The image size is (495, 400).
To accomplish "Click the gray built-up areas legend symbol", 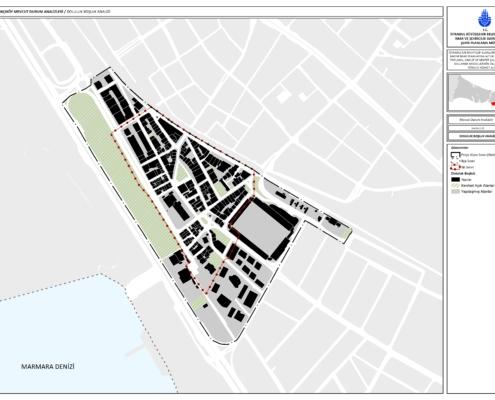I will 455,192.
